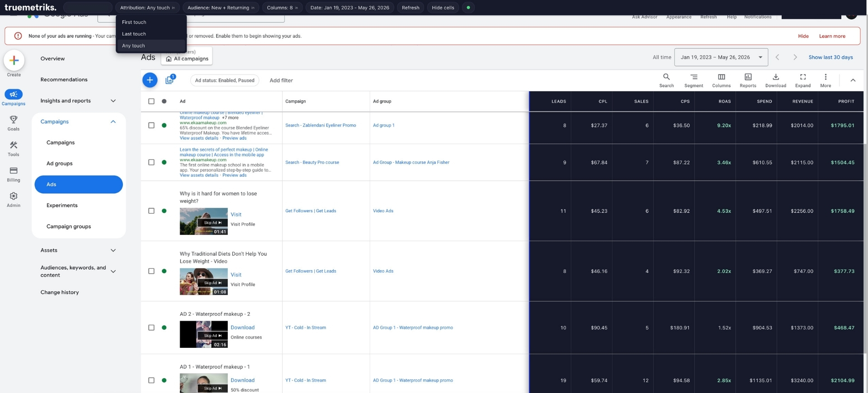Click the home icon in All campaigns chip
This screenshot has width=868, height=393.
click(169, 59)
